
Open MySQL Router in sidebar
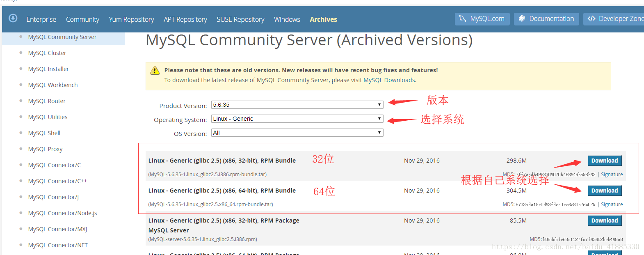47,101
